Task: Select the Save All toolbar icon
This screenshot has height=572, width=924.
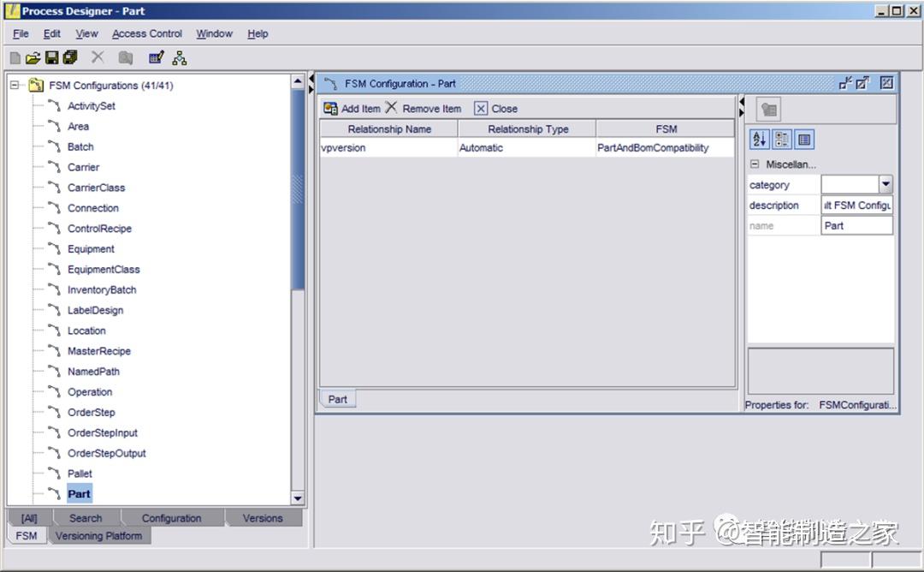Action: point(70,57)
